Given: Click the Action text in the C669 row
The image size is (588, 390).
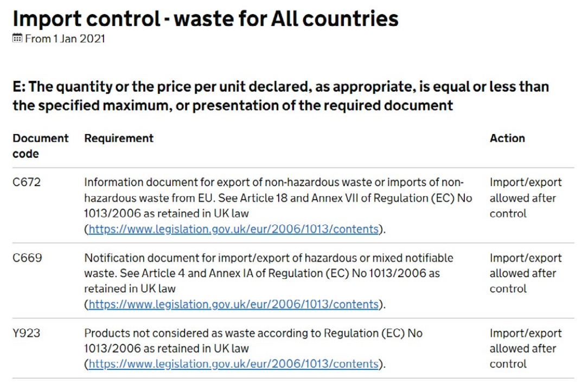Looking at the screenshot, I should click(526, 273).
